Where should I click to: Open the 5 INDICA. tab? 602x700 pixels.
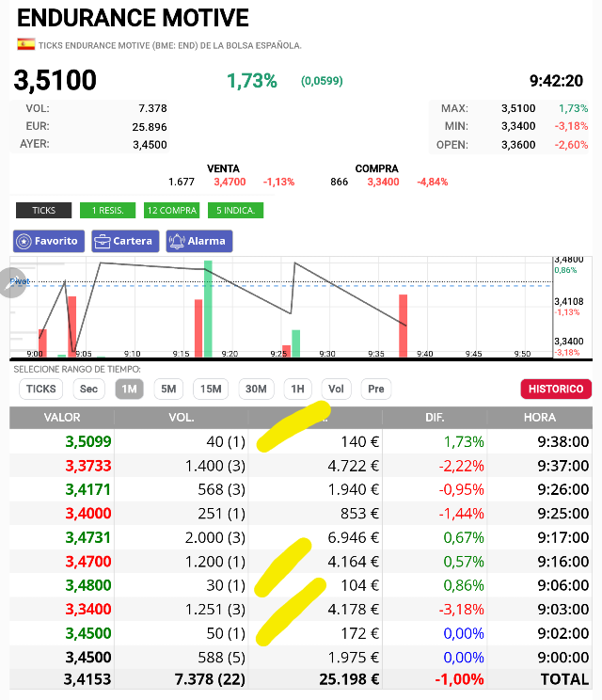(x=235, y=210)
